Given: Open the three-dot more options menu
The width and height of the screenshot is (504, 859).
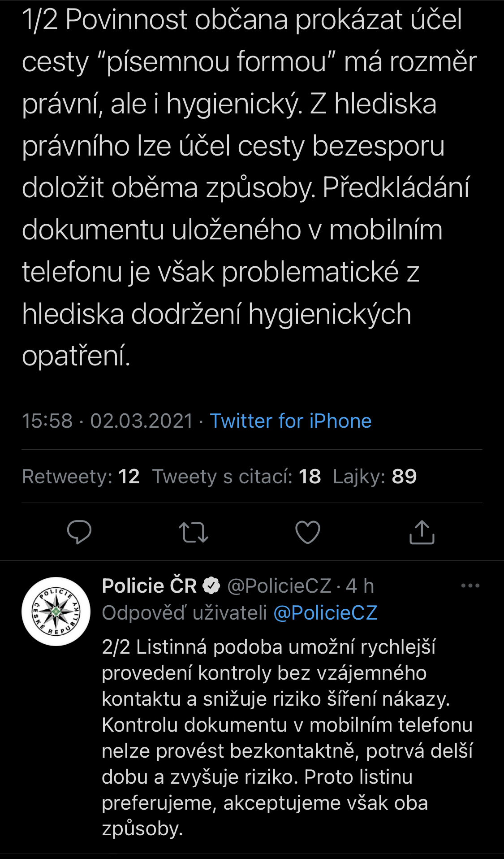Looking at the screenshot, I should click(470, 586).
